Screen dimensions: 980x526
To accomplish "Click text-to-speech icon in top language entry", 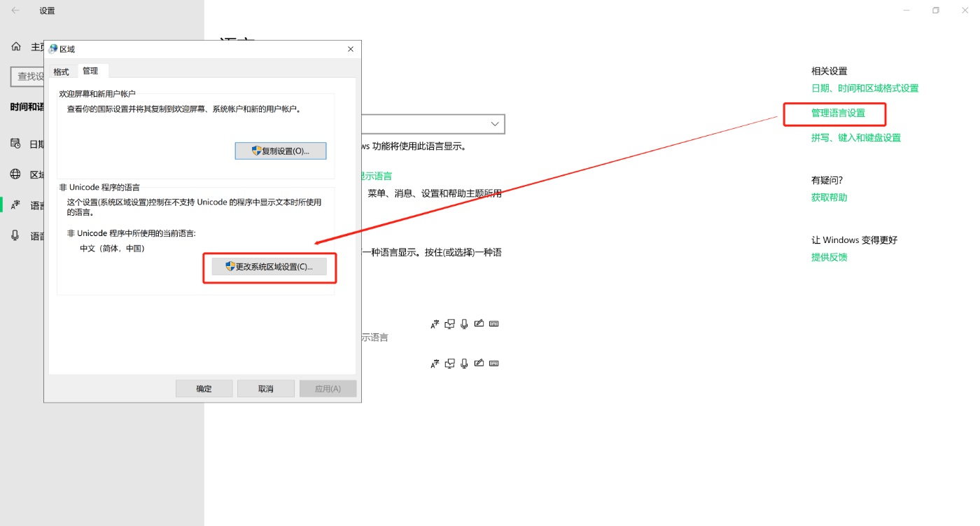I will coord(450,324).
